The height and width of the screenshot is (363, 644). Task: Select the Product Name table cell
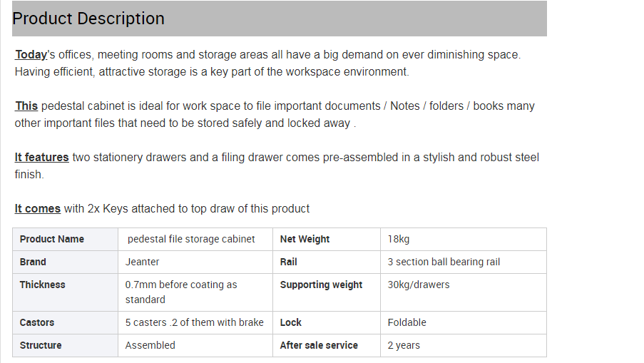66,240
